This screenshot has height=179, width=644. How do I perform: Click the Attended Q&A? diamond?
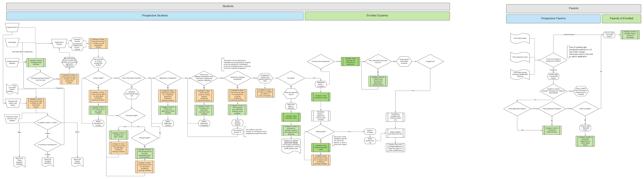pyautogui.click(x=144, y=138)
